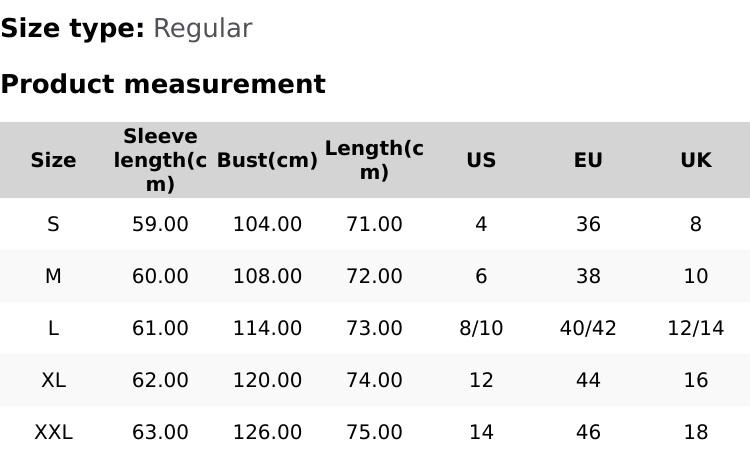This screenshot has width=750, height=458.
Task: Select the M size row label
Action: 53,276
